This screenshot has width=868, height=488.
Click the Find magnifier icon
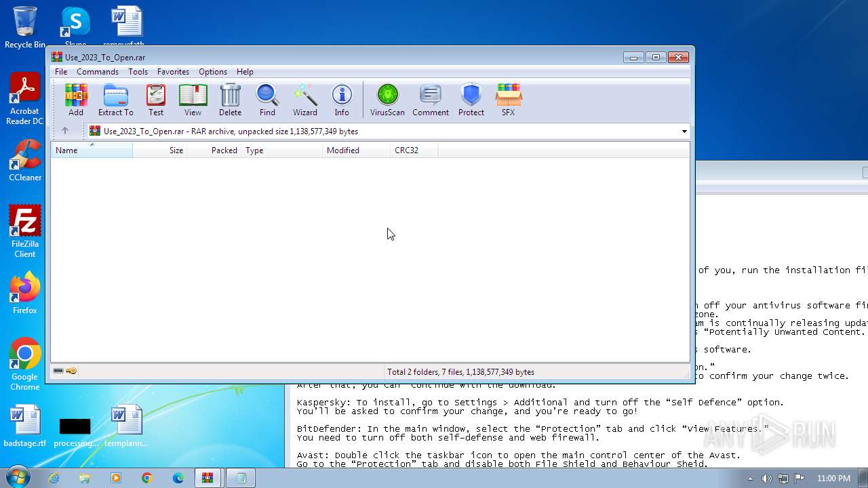point(267,100)
